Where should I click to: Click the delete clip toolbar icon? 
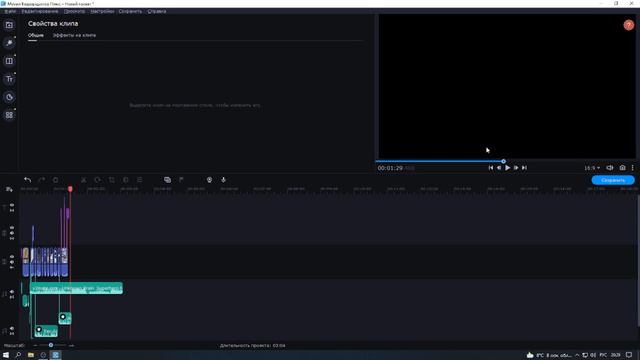pos(56,180)
